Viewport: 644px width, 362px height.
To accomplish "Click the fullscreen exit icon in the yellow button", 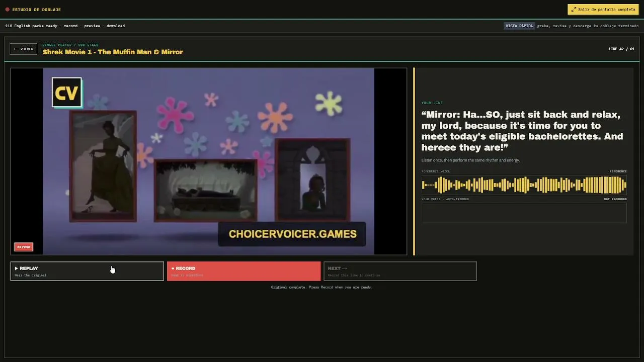I will (x=574, y=10).
